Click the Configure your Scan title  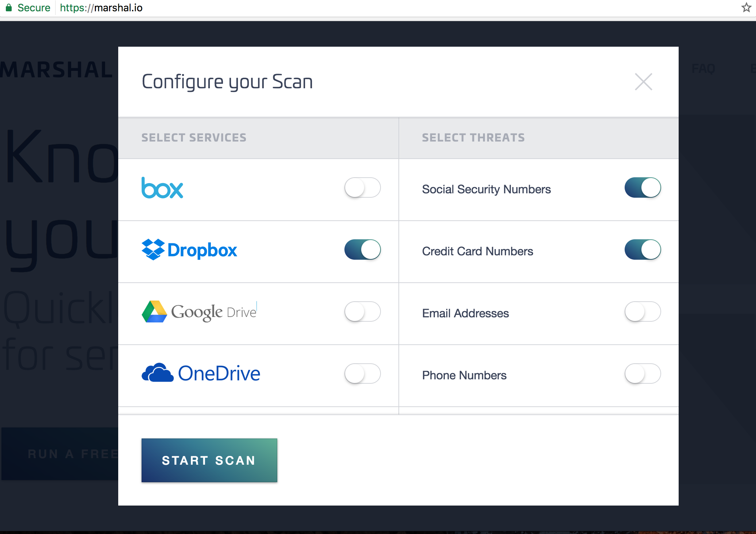pos(227,82)
